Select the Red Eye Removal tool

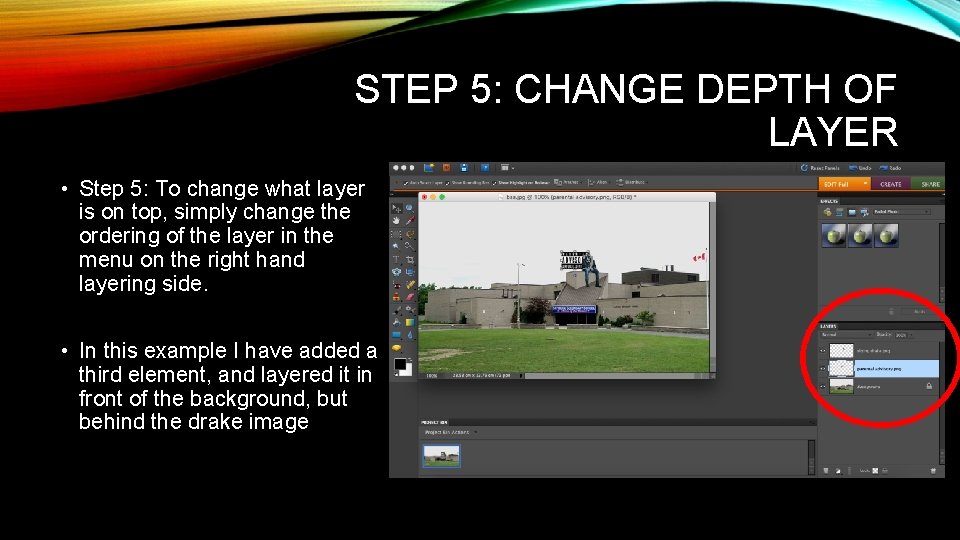396,285
